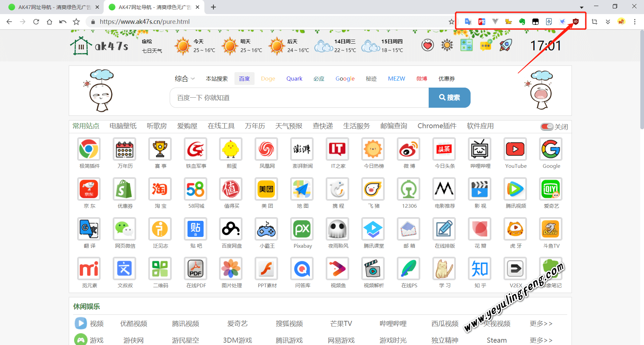
Task: Open the 游民星空 link
Action: [185, 340]
